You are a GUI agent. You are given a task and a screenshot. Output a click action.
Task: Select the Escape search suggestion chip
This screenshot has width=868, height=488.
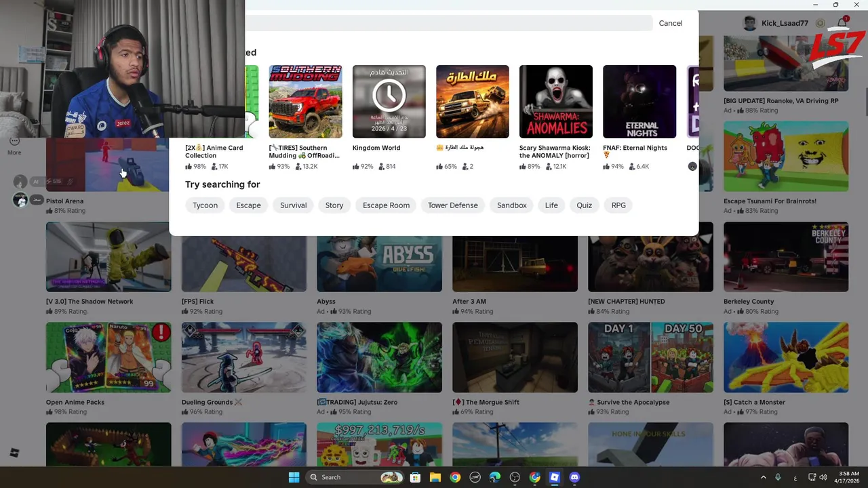tap(248, 205)
